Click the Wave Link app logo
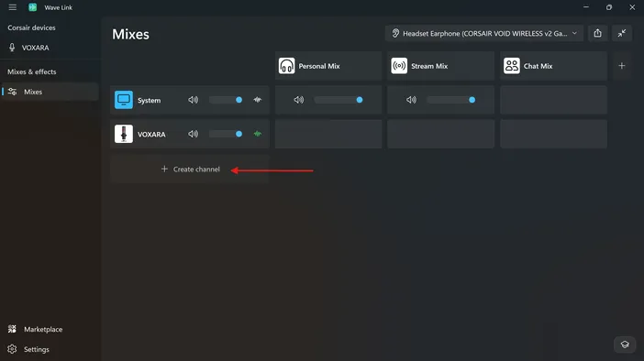 (x=32, y=7)
